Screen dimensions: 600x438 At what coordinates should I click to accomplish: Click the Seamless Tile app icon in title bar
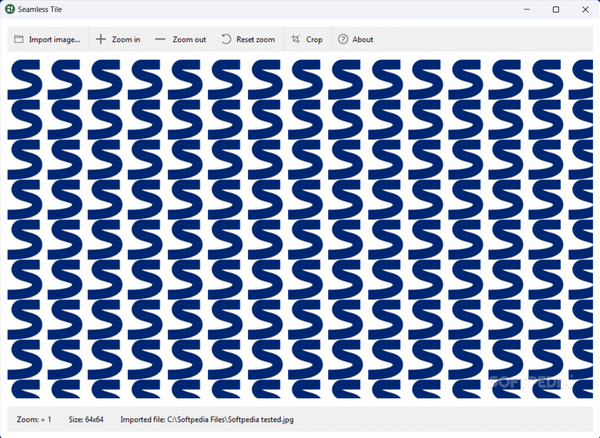(x=10, y=9)
